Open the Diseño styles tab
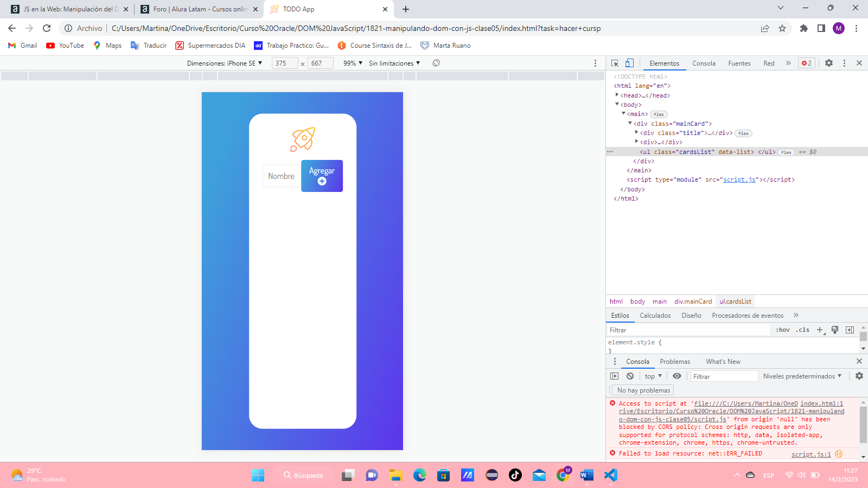Image resolution: width=868 pixels, height=488 pixels. [691, 316]
